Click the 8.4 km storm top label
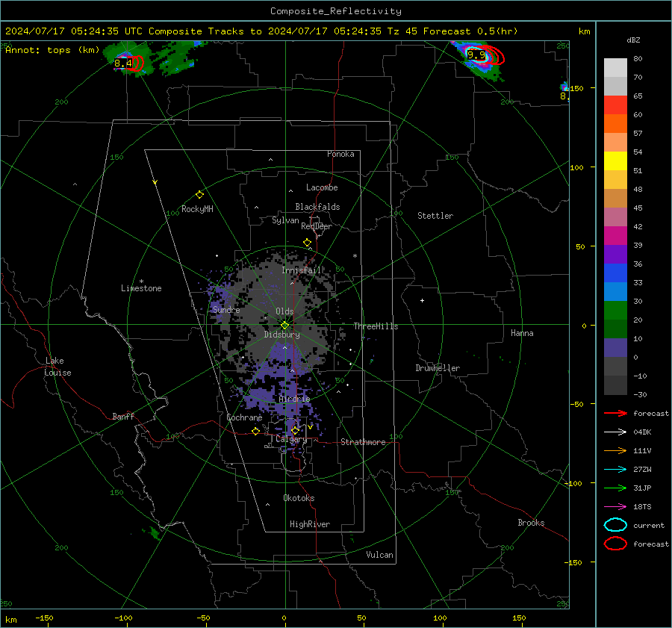 [123, 63]
